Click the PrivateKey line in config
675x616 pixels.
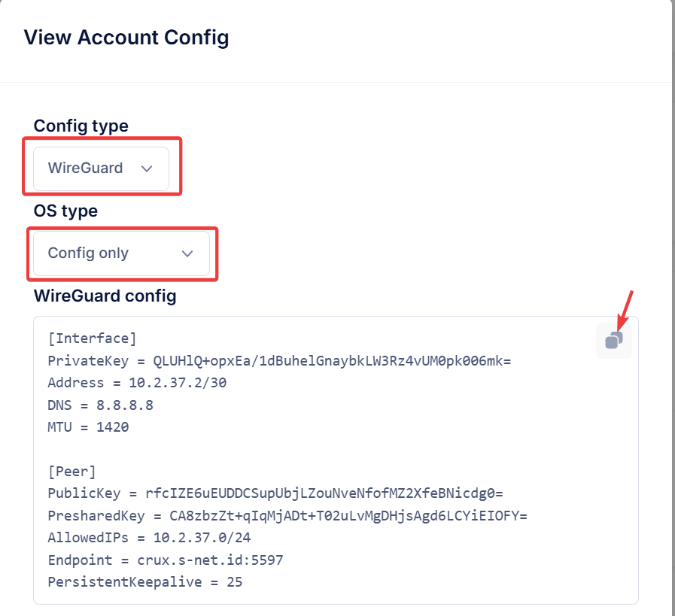(x=279, y=360)
